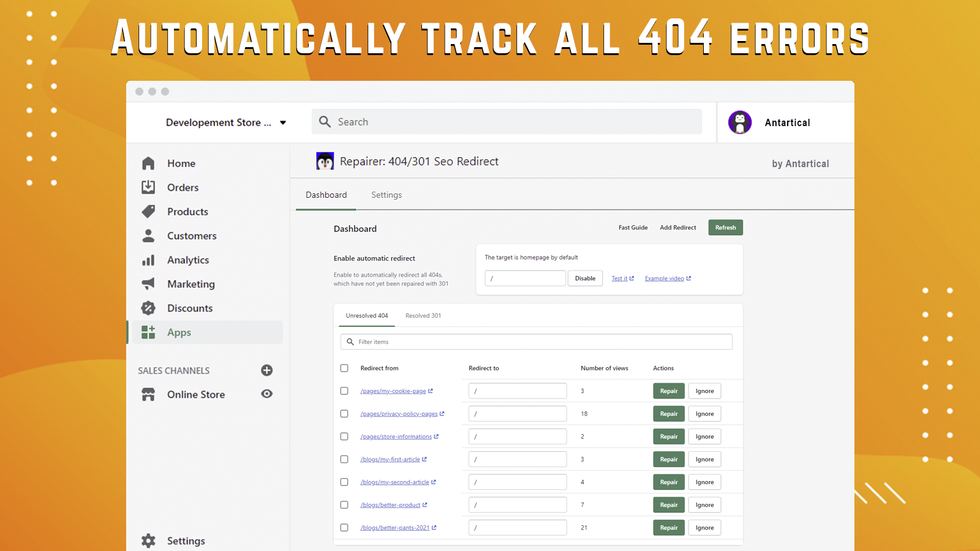Open external icon next to my-second-article

[x=434, y=482]
